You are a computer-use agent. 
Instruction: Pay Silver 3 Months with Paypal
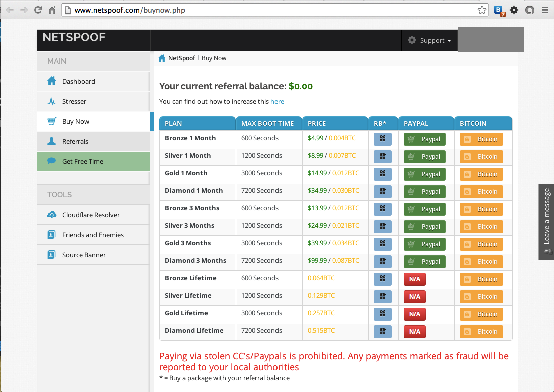tap(425, 226)
